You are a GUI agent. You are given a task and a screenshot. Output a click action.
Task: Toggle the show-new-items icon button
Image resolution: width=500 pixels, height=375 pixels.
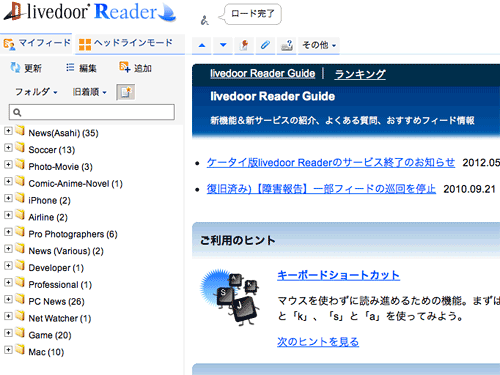(x=126, y=92)
